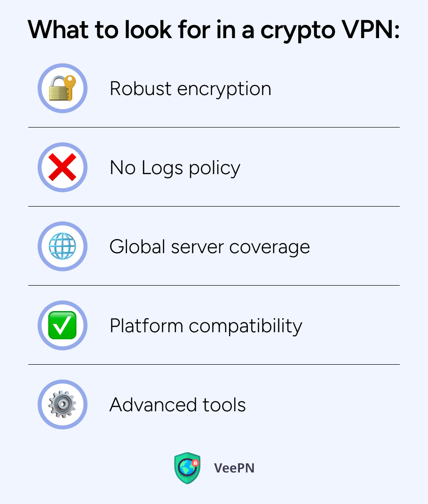Select the Platform compatibility text
The height and width of the screenshot is (504, 428).
click(206, 326)
